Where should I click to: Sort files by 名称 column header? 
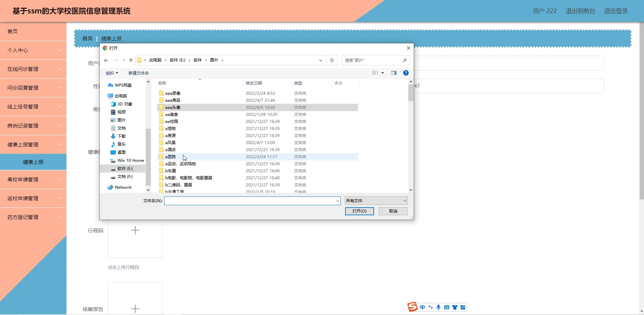click(199, 83)
